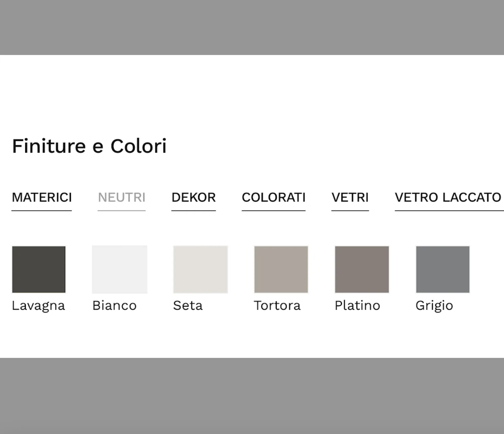Switch to the DEKOR tab
Image resolution: width=504 pixels, height=434 pixels.
click(193, 198)
